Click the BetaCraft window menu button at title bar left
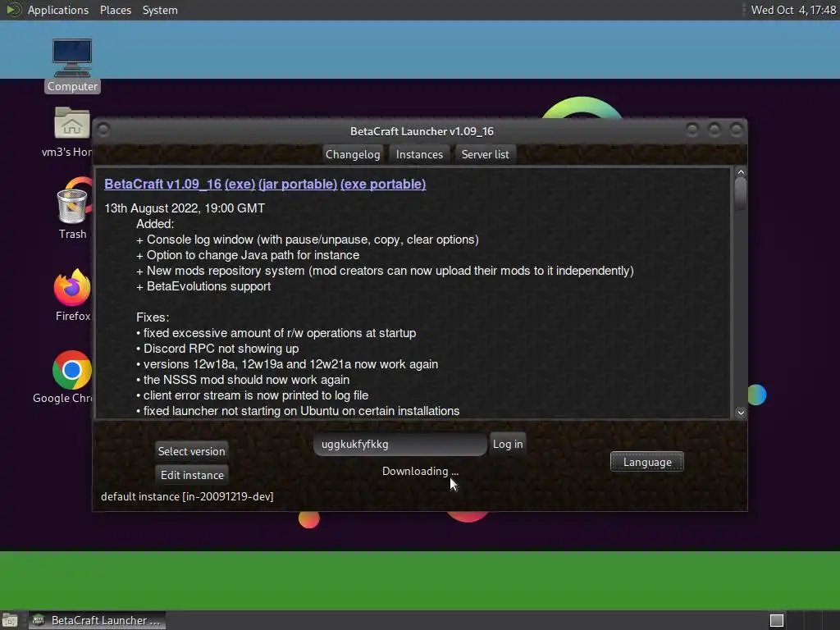Image resolution: width=840 pixels, height=630 pixels. pyautogui.click(x=104, y=130)
